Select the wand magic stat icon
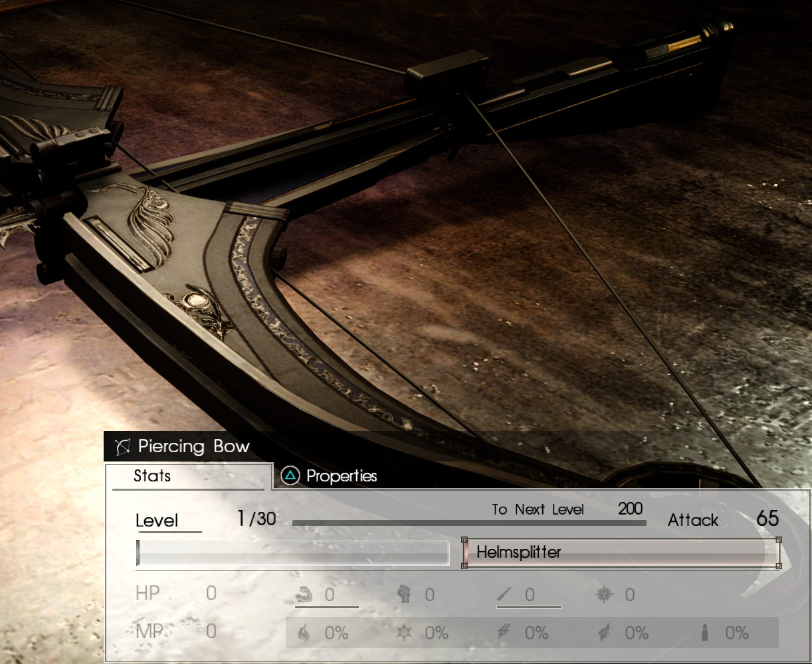The image size is (812, 664). [x=505, y=594]
